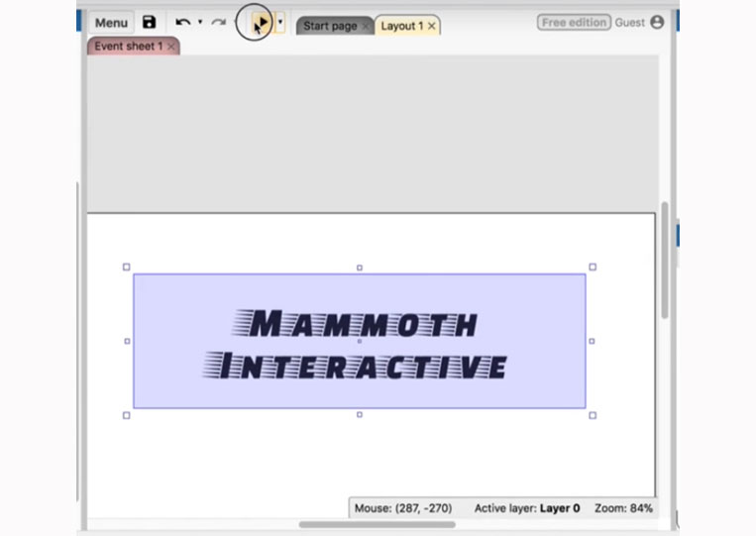Open the Guest account menu
The height and width of the screenshot is (536, 756).
[629, 22]
